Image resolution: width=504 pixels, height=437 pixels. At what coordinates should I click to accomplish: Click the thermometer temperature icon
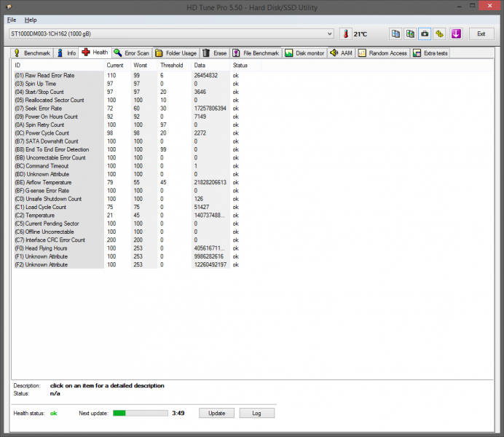[x=344, y=34]
